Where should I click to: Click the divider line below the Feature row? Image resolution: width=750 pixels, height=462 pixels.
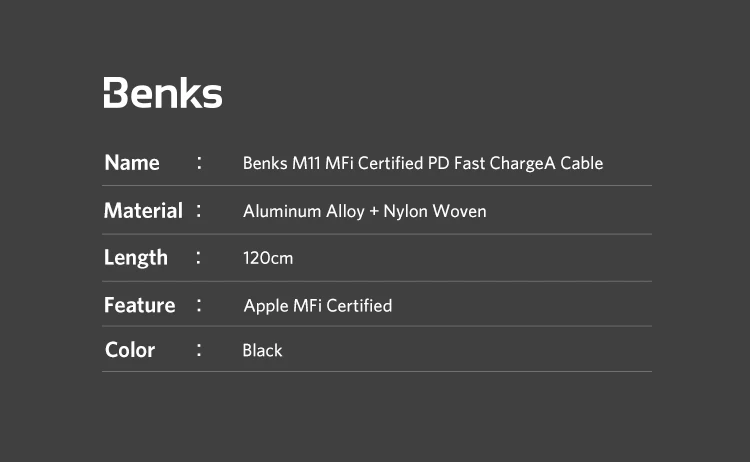point(377,326)
